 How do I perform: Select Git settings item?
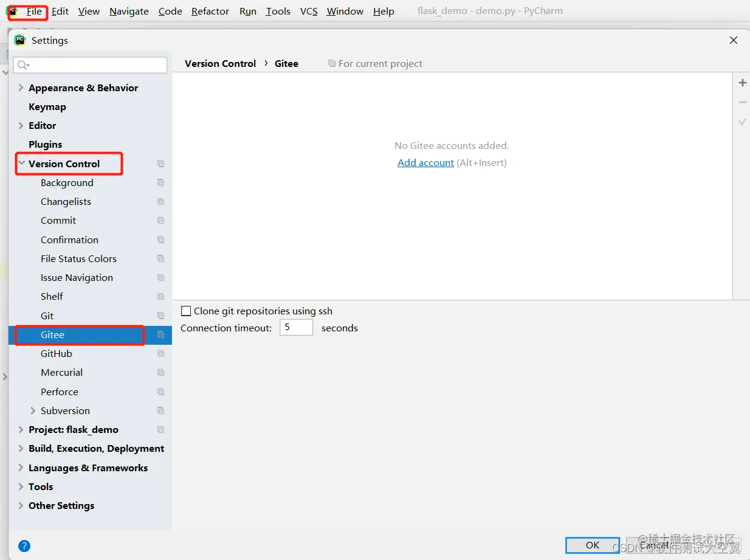(x=47, y=316)
